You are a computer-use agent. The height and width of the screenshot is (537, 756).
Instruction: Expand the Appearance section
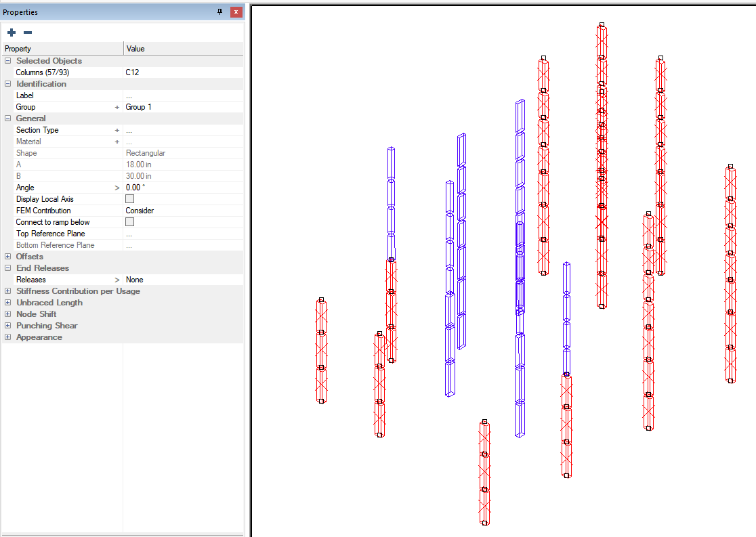coord(8,337)
